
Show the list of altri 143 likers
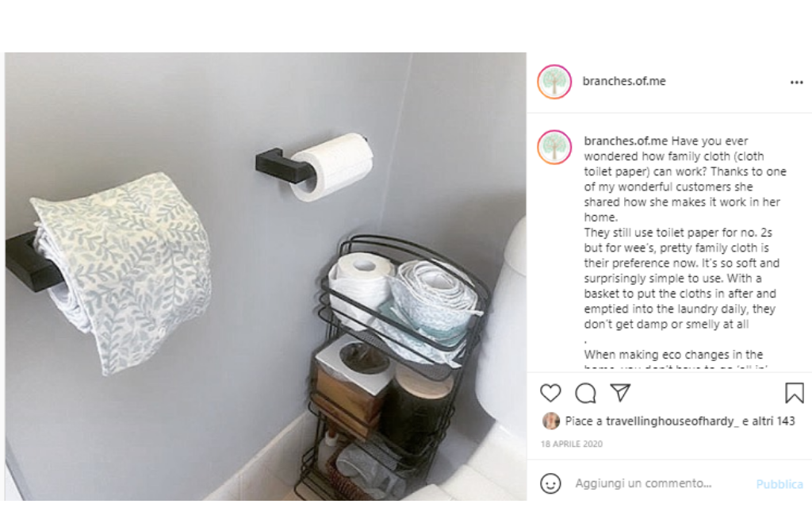click(x=773, y=421)
